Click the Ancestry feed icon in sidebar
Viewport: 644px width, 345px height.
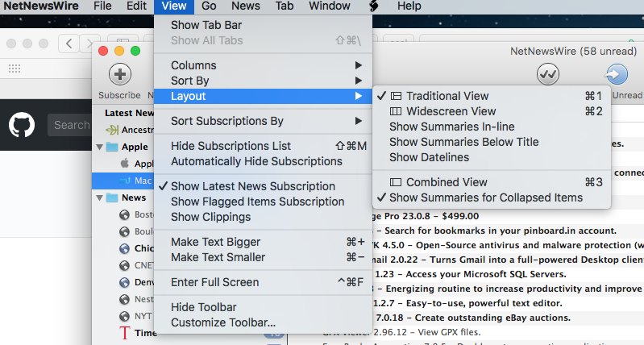tap(112, 131)
